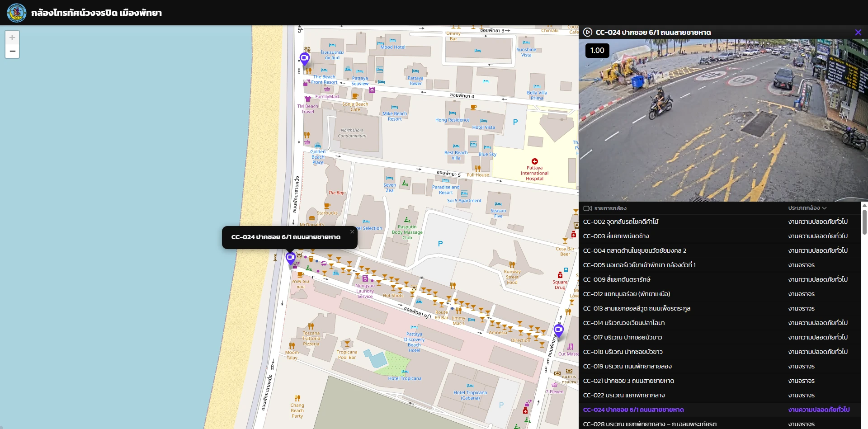Choose CC-021 Soi 3 beach road camera
The height and width of the screenshot is (429, 868).
coord(628,381)
